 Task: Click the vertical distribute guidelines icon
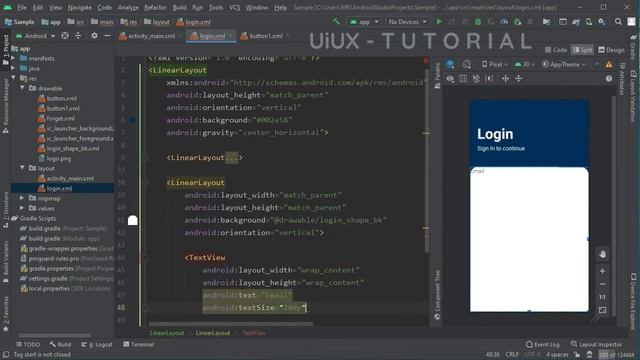518,78
